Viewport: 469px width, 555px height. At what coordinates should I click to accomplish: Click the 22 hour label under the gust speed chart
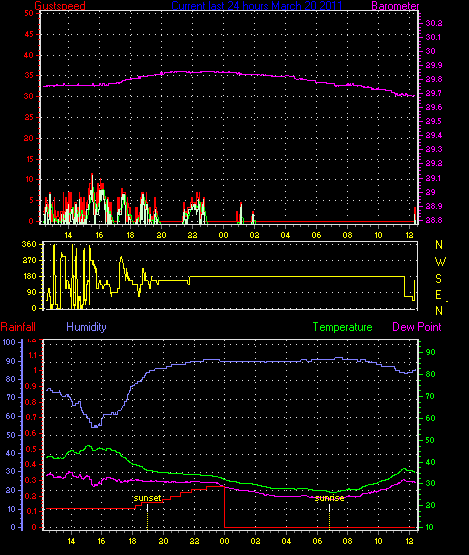tap(193, 235)
